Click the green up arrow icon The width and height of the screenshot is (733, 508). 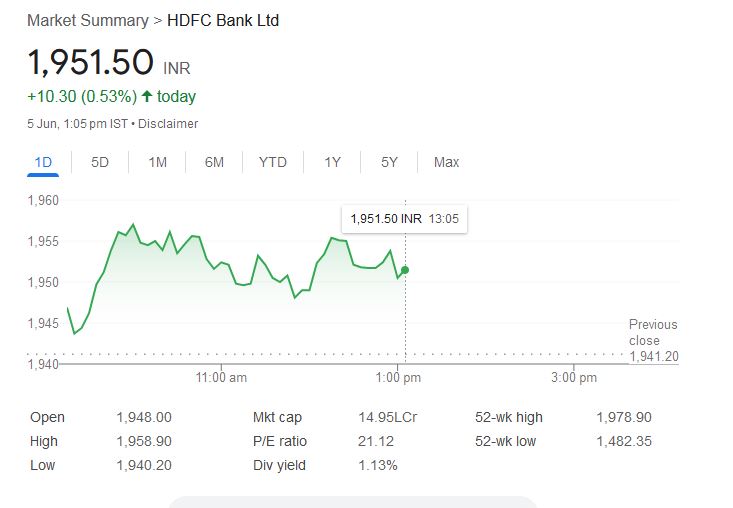point(147,96)
